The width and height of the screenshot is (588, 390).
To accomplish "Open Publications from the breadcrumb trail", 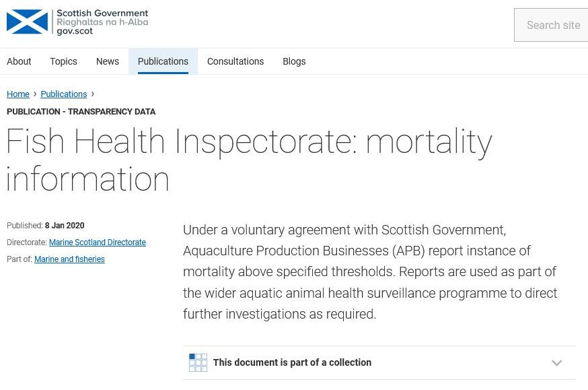I will (x=63, y=94).
